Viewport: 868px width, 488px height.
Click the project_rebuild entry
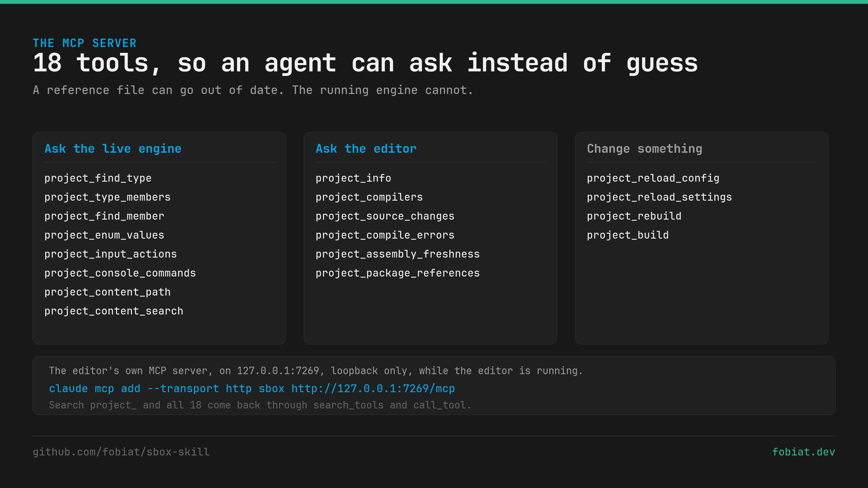click(x=634, y=216)
